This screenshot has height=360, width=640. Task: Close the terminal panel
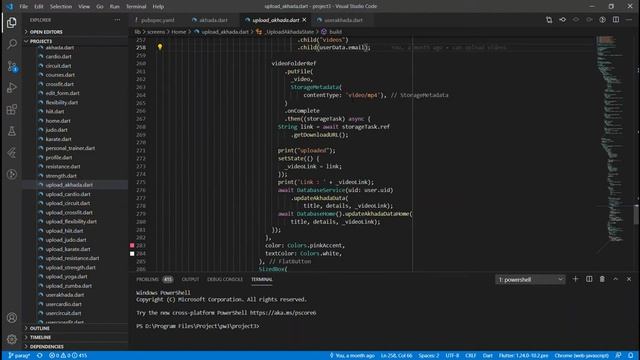pos(629,279)
